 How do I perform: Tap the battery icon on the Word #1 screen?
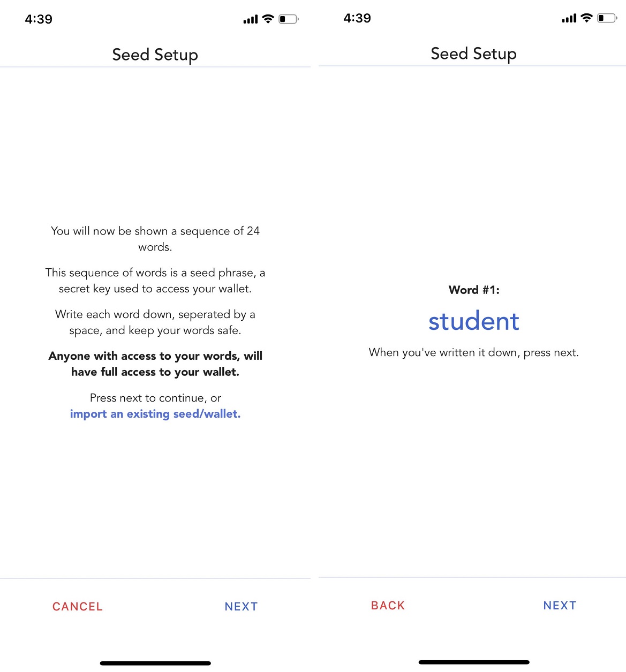click(x=607, y=18)
